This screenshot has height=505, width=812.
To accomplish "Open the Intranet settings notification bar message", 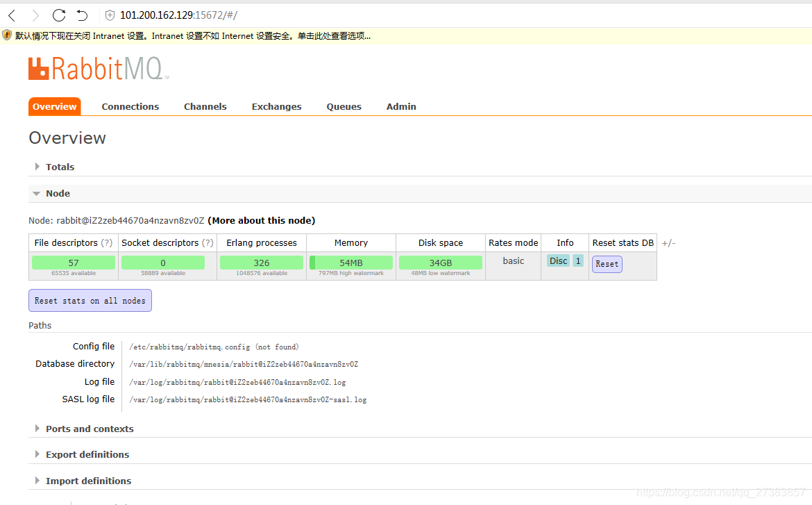I will tap(193, 36).
